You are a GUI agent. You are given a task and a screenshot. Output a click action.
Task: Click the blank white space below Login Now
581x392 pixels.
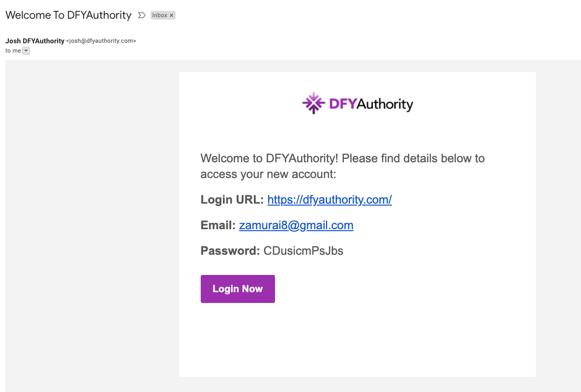[x=357, y=339]
